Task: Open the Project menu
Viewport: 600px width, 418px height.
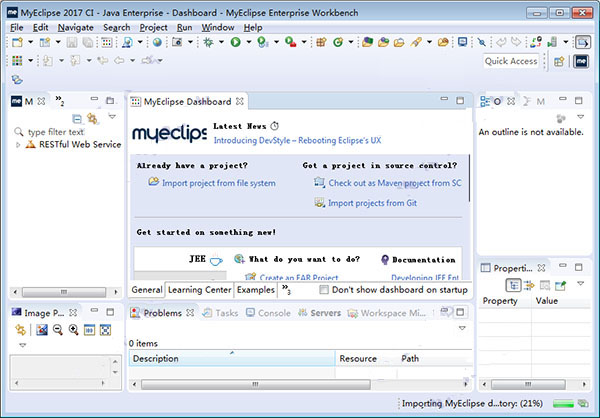Action: pos(153,28)
